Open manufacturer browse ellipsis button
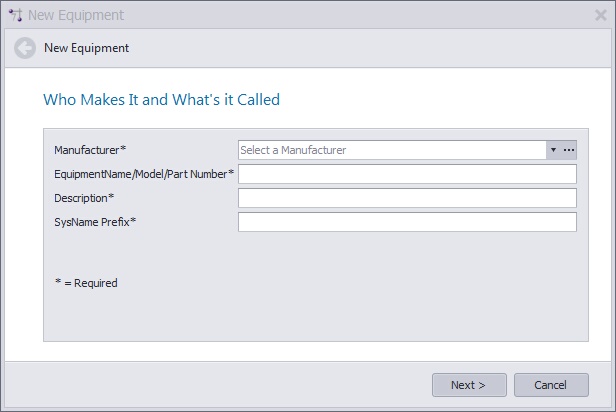616x412 pixels. [x=569, y=150]
